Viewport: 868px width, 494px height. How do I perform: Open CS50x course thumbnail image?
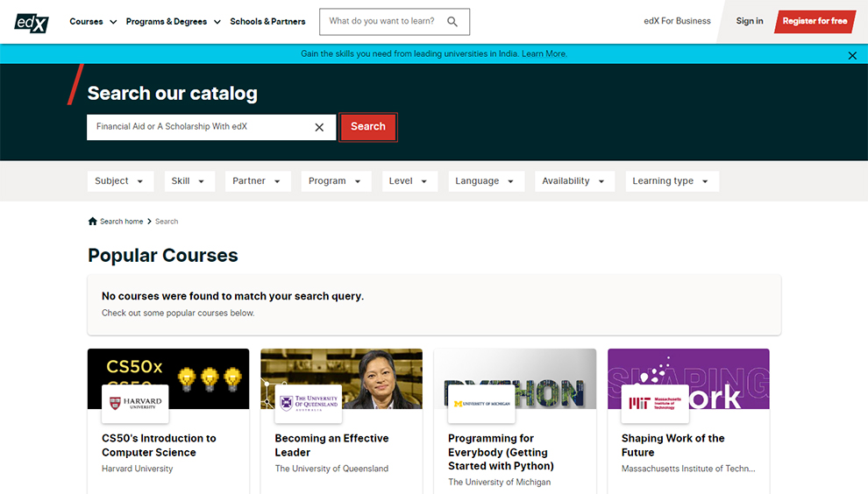coord(168,378)
